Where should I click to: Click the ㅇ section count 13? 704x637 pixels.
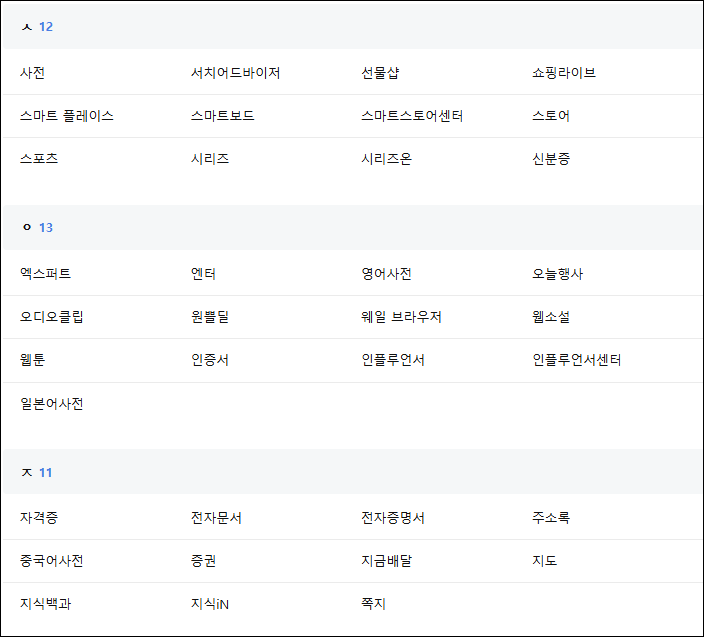46,228
